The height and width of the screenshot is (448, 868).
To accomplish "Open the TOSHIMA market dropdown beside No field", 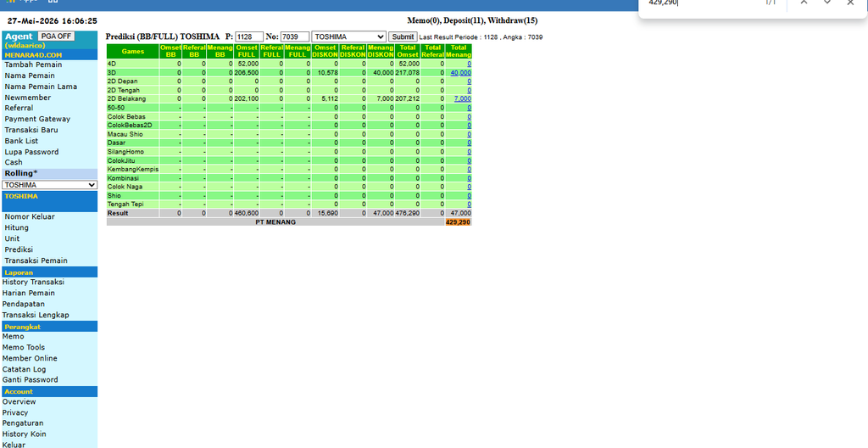I will 348,36.
